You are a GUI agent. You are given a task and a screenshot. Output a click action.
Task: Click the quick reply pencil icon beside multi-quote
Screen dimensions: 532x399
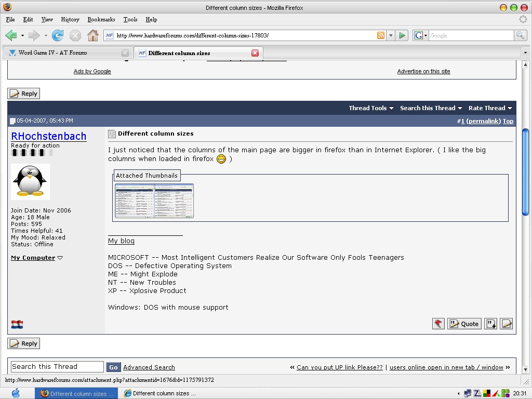pos(506,324)
